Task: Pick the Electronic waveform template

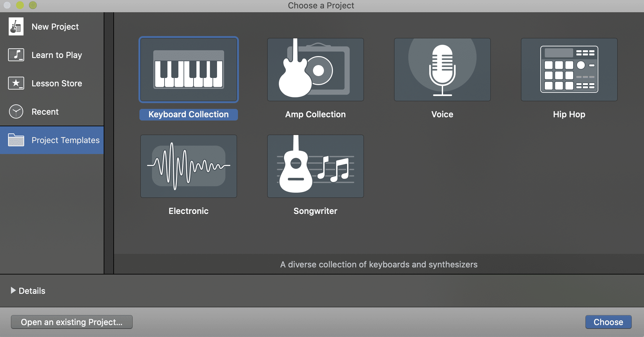Action: click(188, 166)
